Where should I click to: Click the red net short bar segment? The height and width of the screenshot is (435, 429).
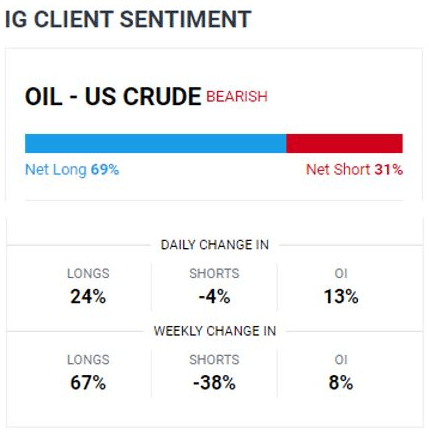tap(344, 143)
